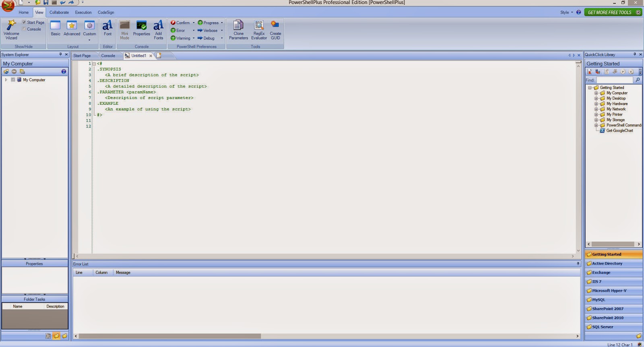Select the Basic layout

click(x=56, y=29)
